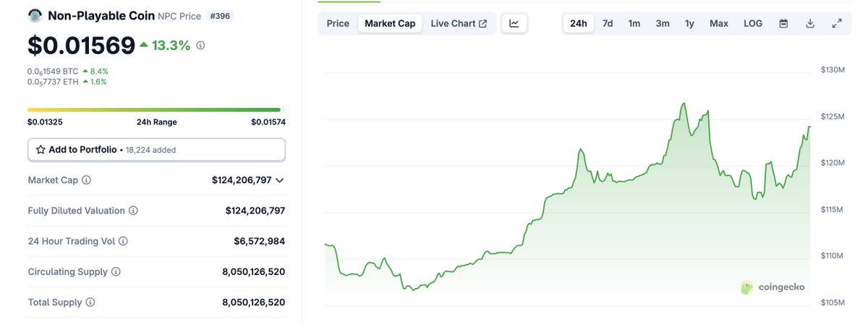
Task: Click the ETH price 0.0₅7737 ETH text
Action: (x=53, y=82)
